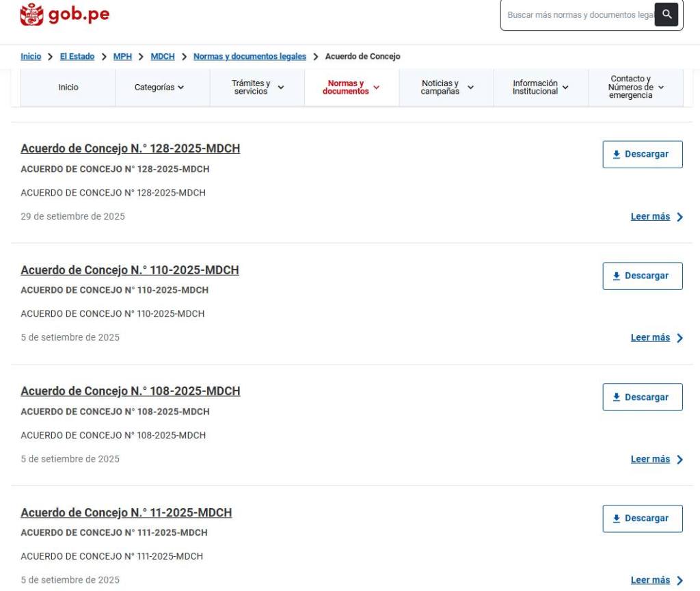This screenshot has width=700, height=591.
Task: Expand the Trámites y servicios menu
Action: pos(257,88)
